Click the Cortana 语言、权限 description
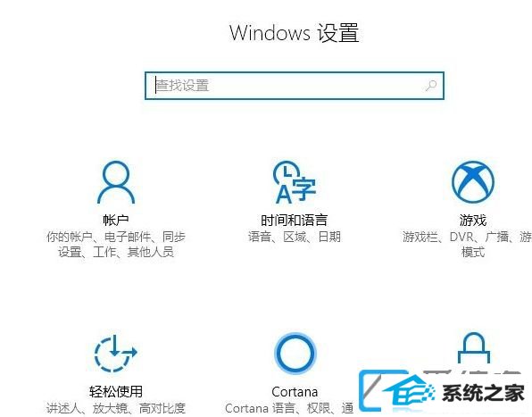The image size is (532, 417). tap(289, 408)
